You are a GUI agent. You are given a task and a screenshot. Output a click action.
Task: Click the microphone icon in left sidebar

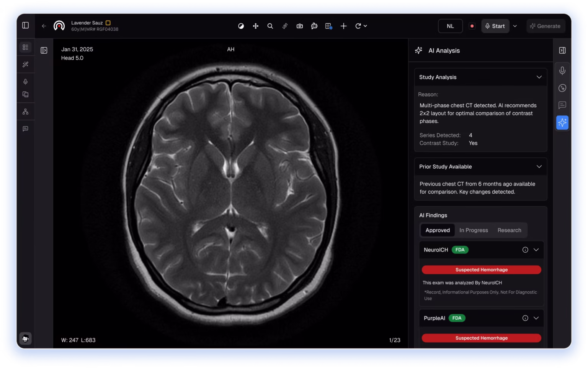tap(25, 82)
